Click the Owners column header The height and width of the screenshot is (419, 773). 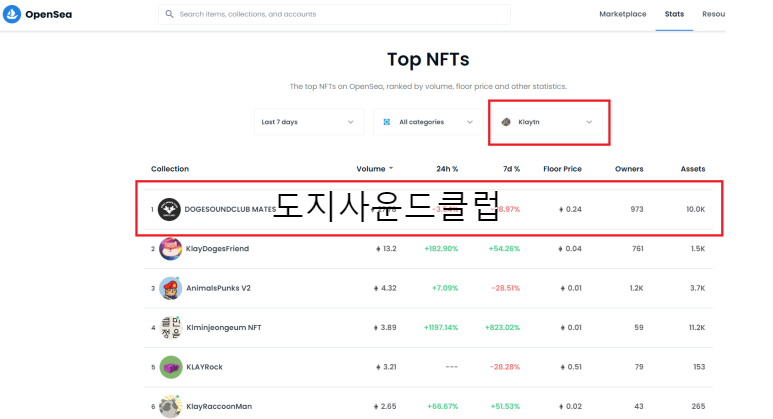point(629,169)
